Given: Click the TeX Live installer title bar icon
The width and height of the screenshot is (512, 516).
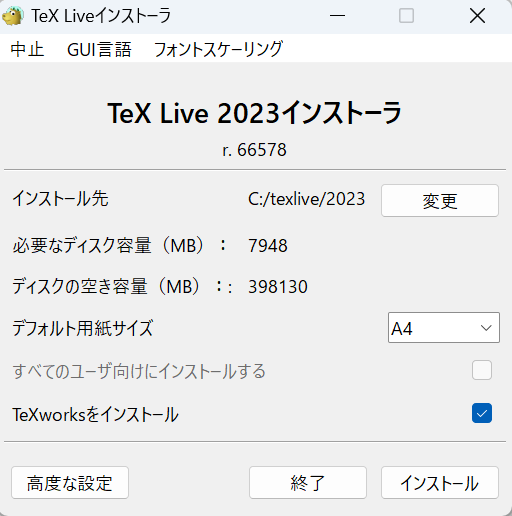Looking at the screenshot, I should point(13,16).
